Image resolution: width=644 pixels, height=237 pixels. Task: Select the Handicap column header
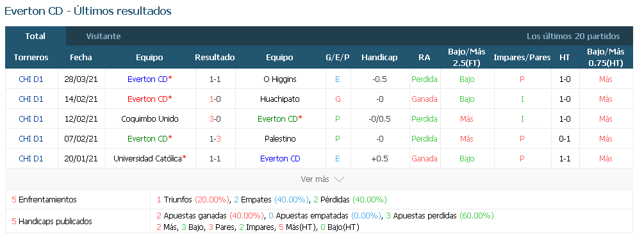tap(379, 58)
